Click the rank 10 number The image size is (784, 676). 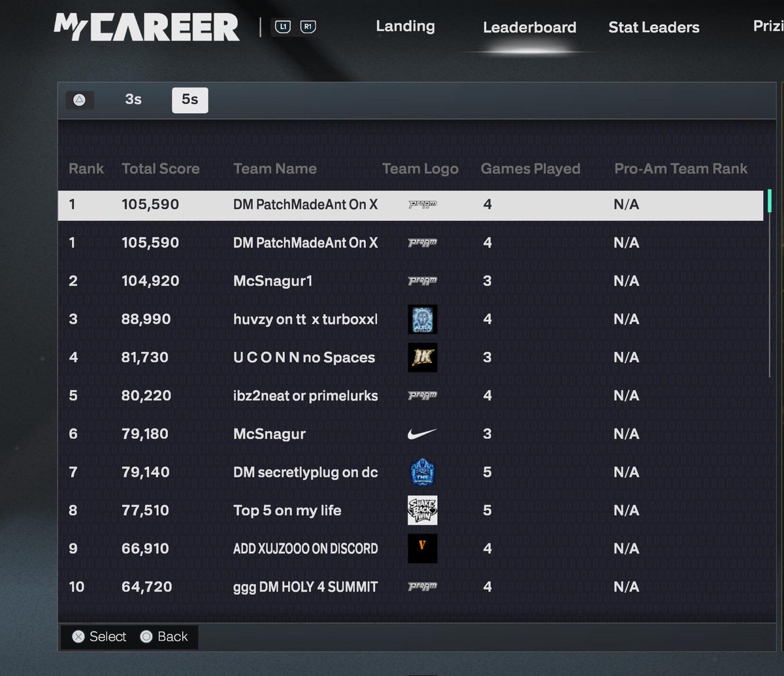(76, 587)
